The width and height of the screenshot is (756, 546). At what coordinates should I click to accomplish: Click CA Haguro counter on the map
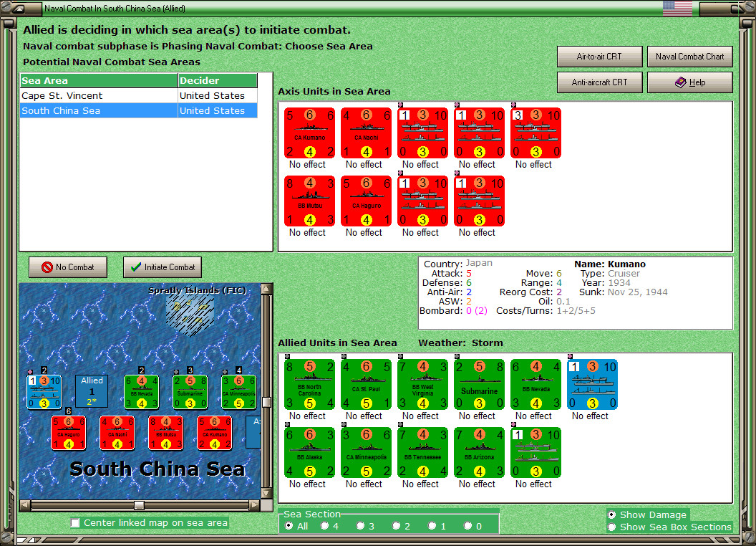[69, 433]
